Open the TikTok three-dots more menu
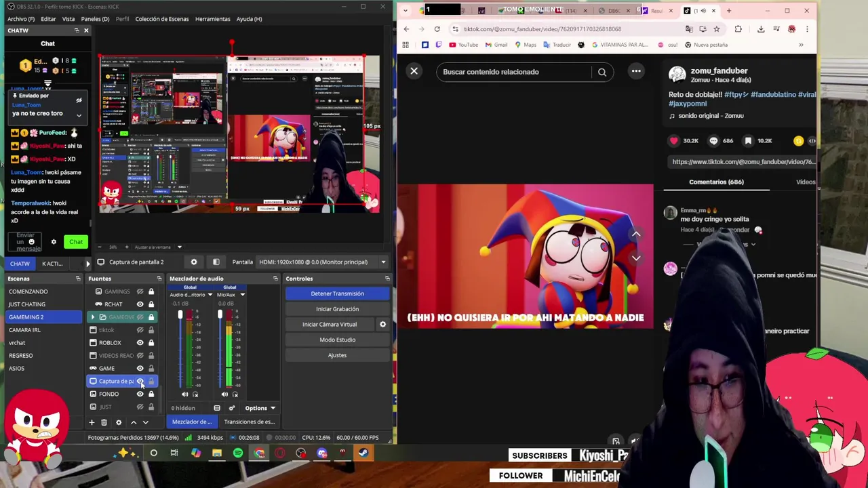 point(636,71)
